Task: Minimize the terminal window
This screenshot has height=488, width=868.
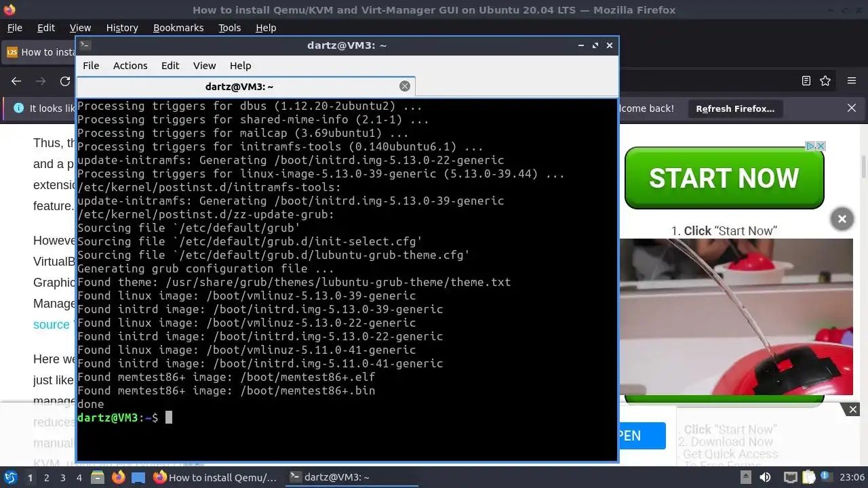Action: pos(581,45)
